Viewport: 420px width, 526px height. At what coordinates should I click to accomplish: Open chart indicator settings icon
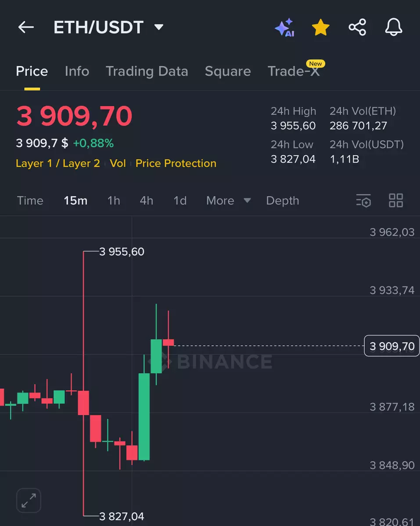point(363,201)
